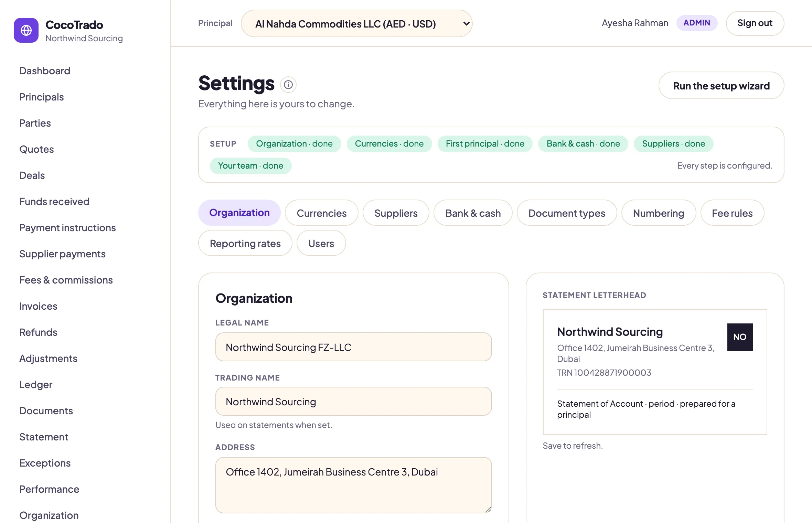
Task: Click the Trading name input field
Action: coord(353,401)
